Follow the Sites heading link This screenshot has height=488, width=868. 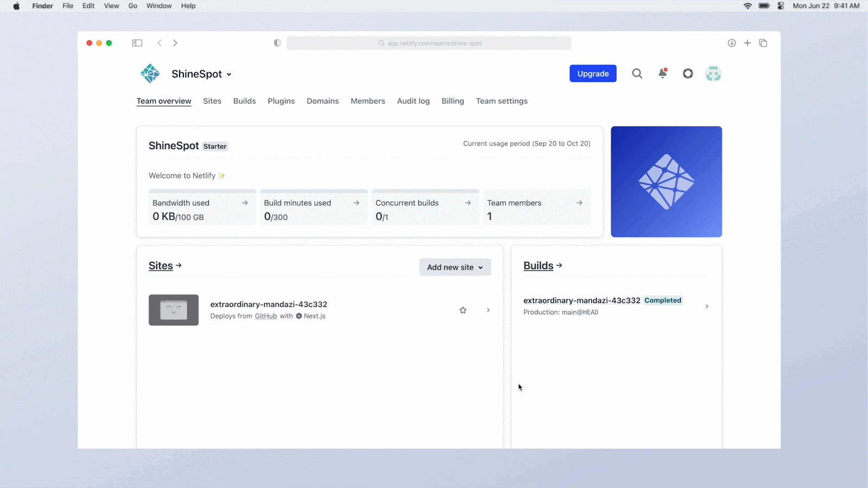click(165, 266)
